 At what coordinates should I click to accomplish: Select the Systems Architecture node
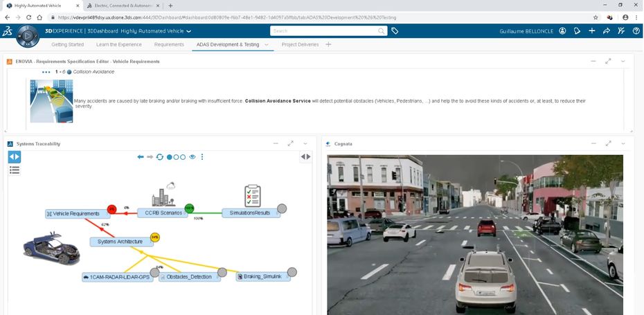(119, 242)
